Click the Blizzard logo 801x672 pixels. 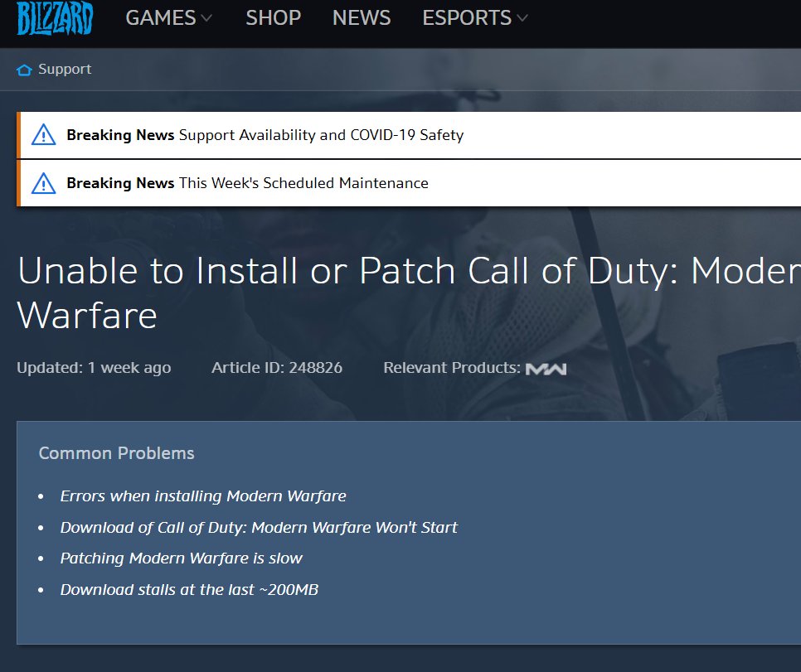pyautogui.click(x=55, y=18)
